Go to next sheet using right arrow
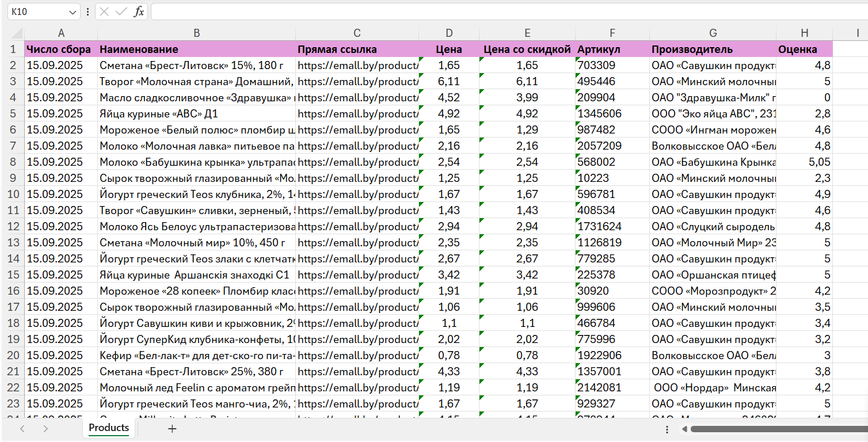Viewport: 868px width, 442px height. [45, 428]
